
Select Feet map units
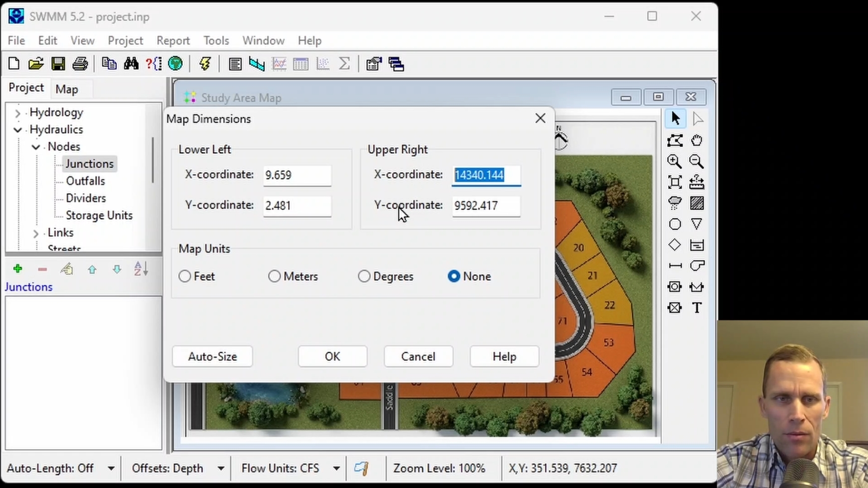coord(185,276)
